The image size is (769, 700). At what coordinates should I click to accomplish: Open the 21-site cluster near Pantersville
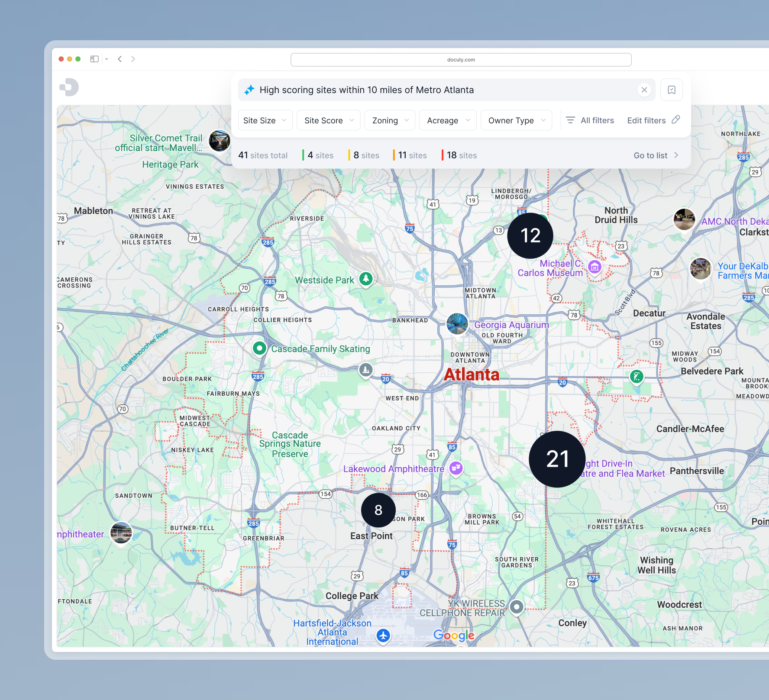[x=557, y=459]
